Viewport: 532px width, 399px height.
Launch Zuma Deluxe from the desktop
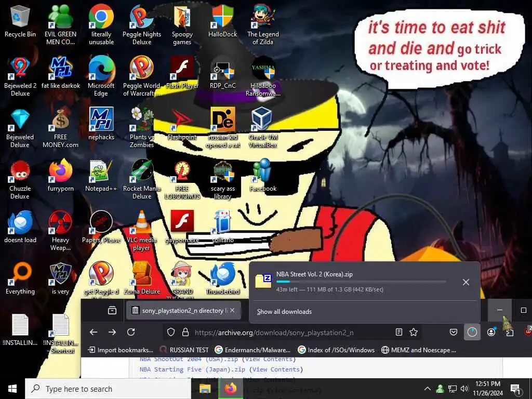(142, 278)
